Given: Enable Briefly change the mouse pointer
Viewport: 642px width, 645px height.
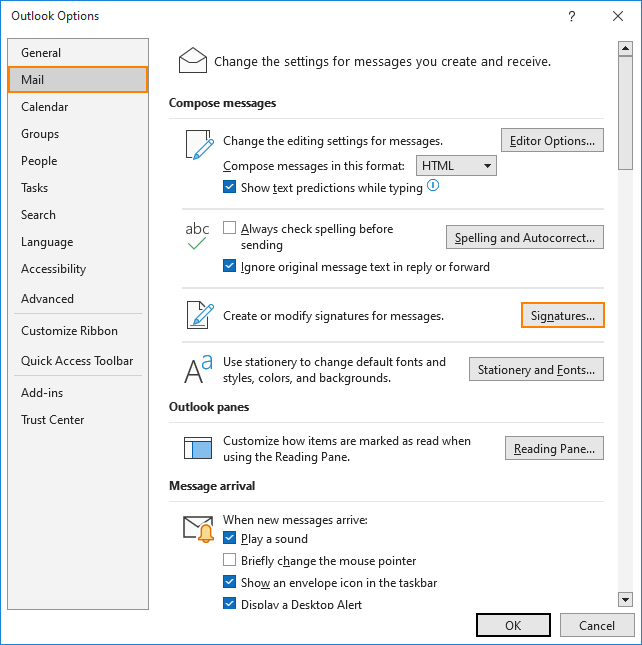Looking at the screenshot, I should (x=229, y=560).
